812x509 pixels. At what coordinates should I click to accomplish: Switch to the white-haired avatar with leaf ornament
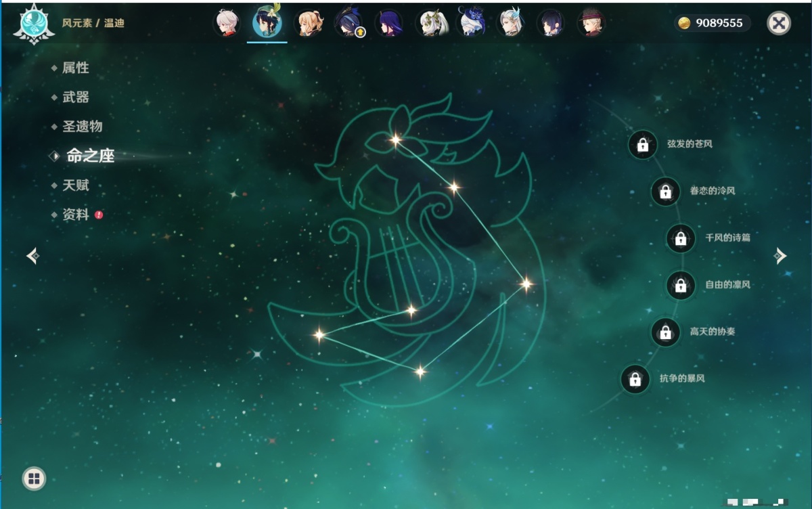(430, 23)
